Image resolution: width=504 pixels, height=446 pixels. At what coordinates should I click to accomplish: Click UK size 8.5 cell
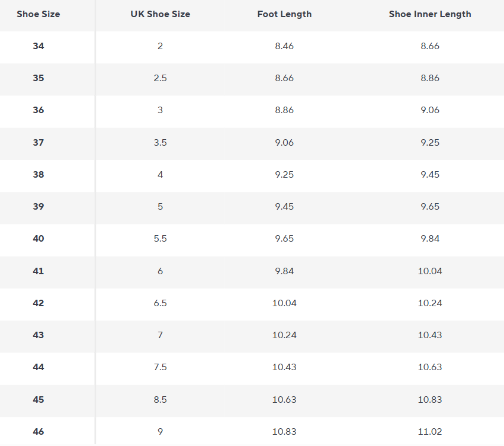point(160,400)
